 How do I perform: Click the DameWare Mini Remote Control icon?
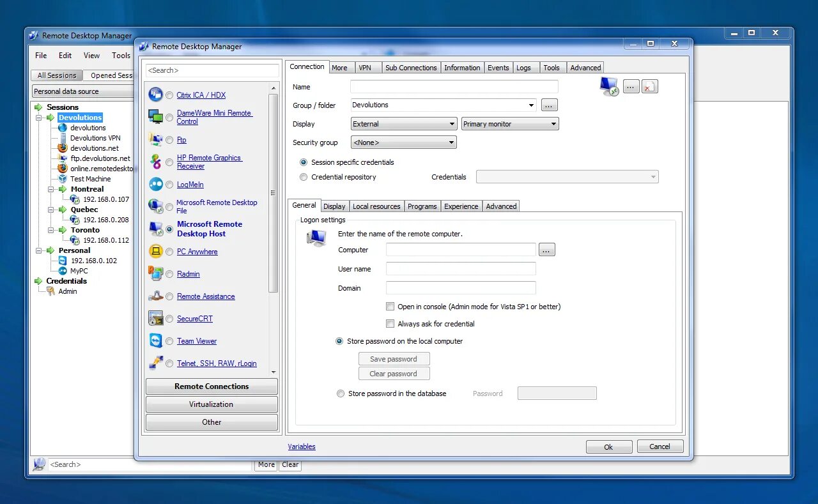[155, 117]
